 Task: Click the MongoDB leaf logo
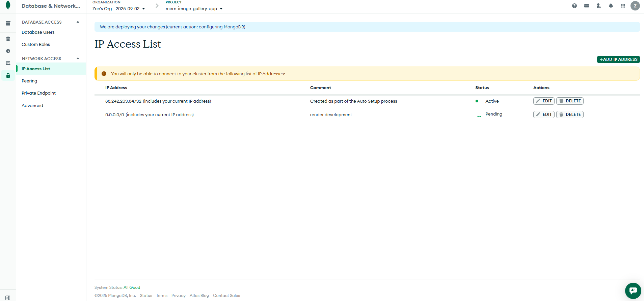pyautogui.click(x=8, y=5)
